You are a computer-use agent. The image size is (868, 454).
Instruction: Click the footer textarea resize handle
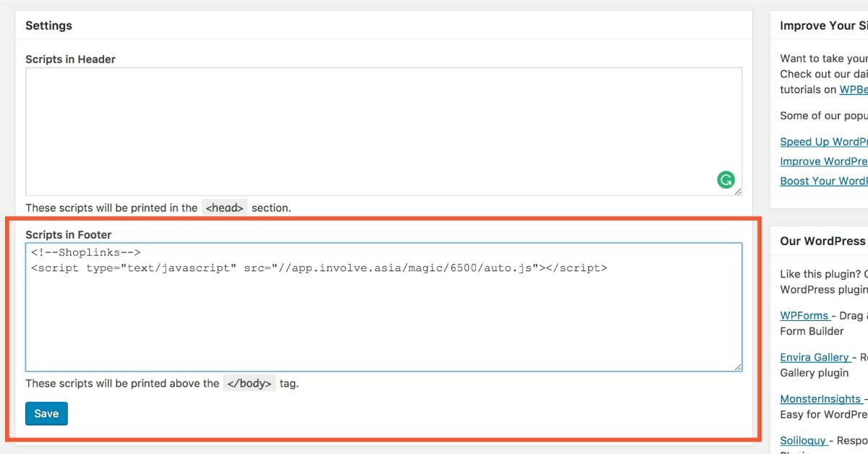[x=737, y=367]
